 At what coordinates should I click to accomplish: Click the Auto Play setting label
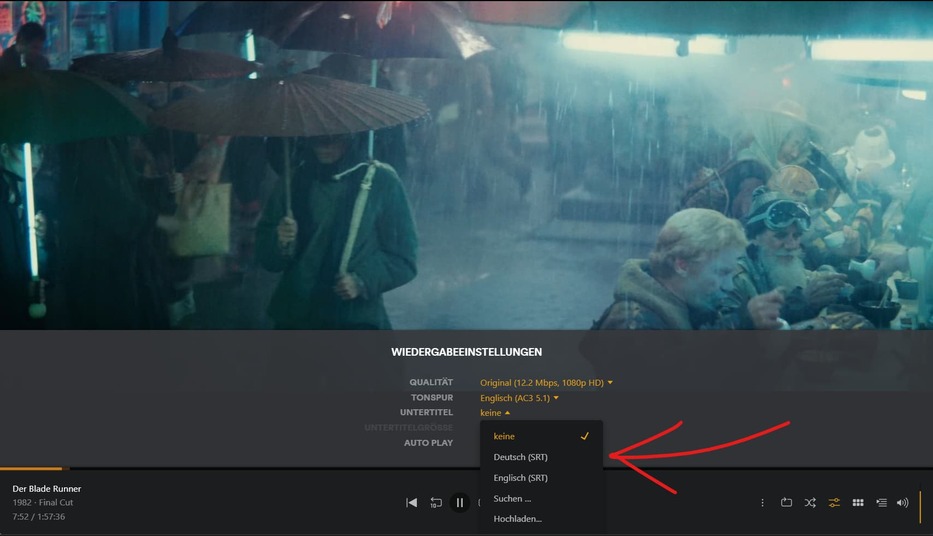428,443
